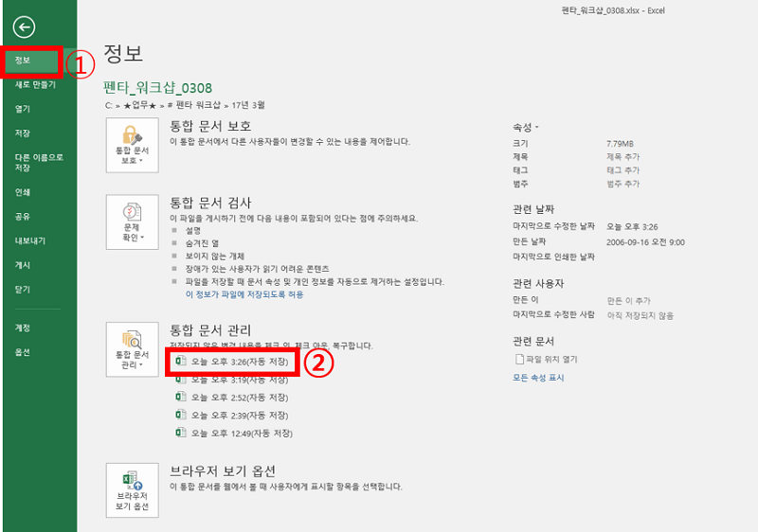The image size is (758, 532).
Task: Open the 통합 문서 관리 dropdown button
Action: pos(132,349)
